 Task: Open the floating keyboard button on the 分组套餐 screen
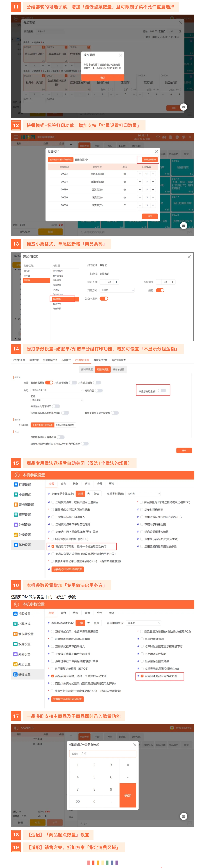(x=183, y=107)
